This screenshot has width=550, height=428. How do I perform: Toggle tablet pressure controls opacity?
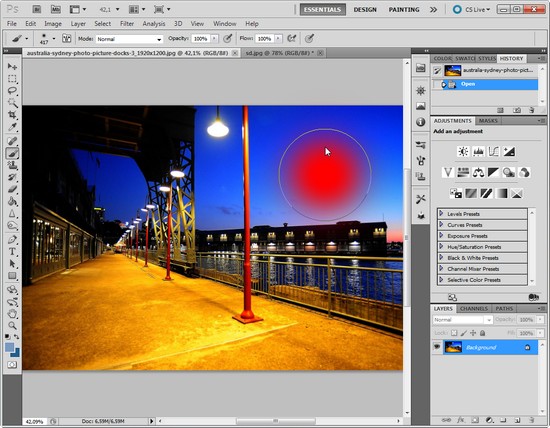click(x=228, y=38)
